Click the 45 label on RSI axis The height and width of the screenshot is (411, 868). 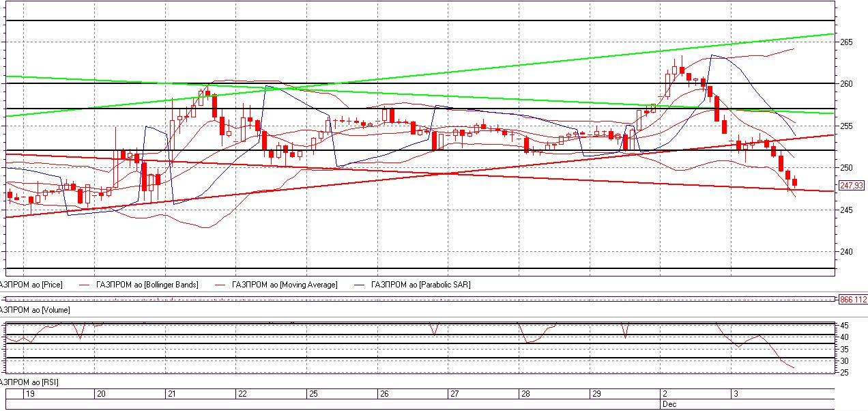click(844, 326)
